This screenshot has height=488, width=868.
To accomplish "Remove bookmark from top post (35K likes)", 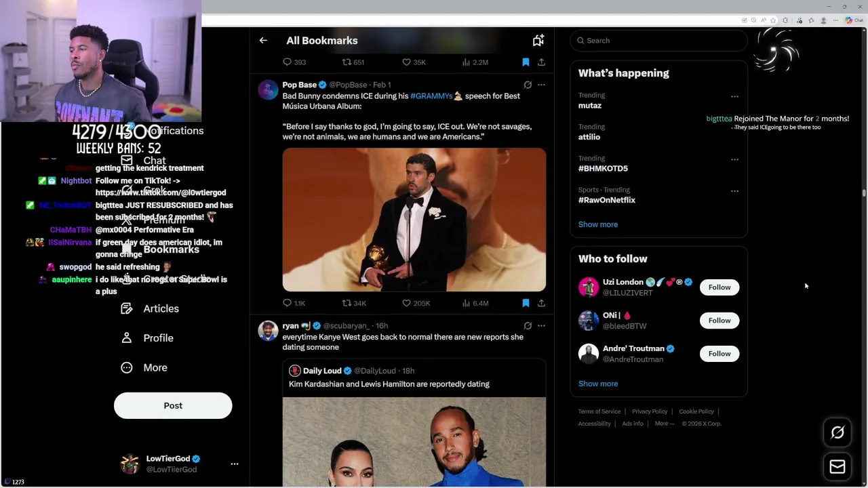I will [526, 62].
